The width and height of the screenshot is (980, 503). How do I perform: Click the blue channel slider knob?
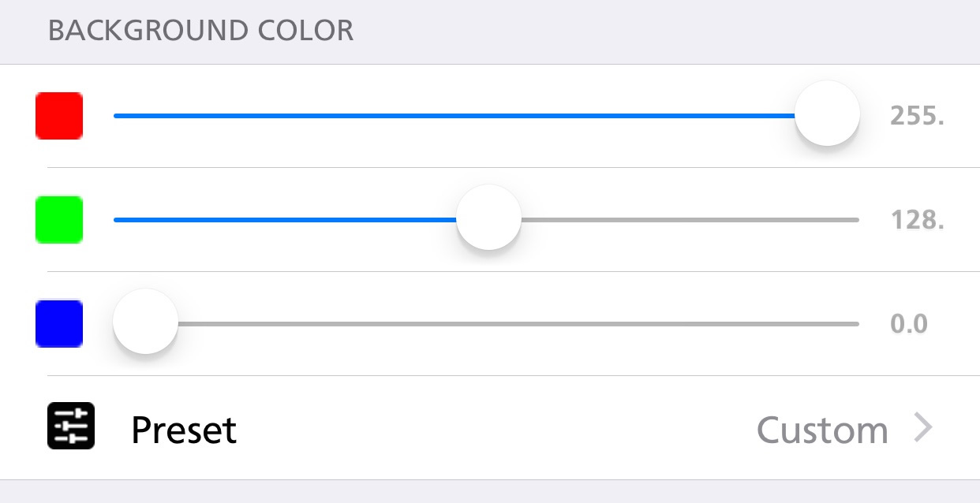tap(146, 322)
